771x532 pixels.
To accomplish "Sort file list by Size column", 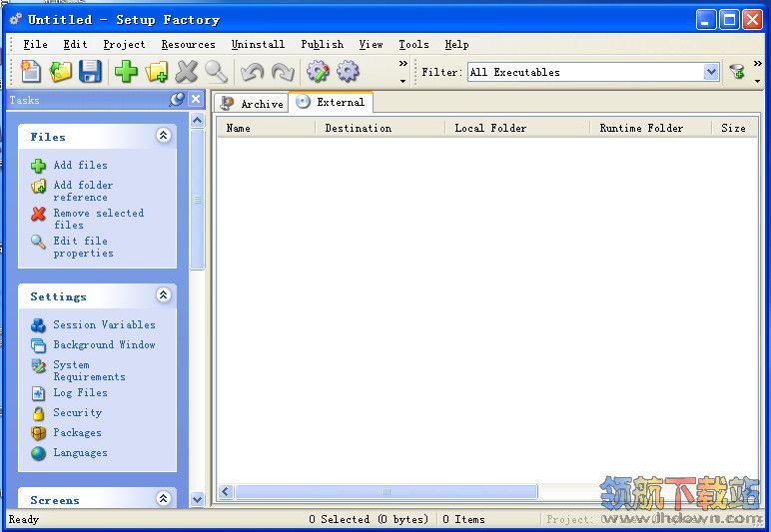I will tap(734, 128).
